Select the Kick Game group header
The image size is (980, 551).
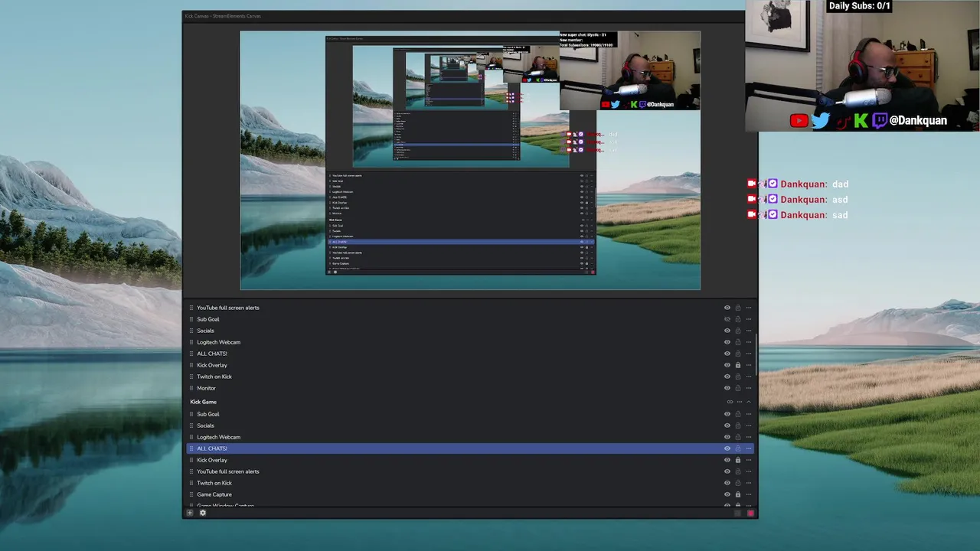point(470,402)
